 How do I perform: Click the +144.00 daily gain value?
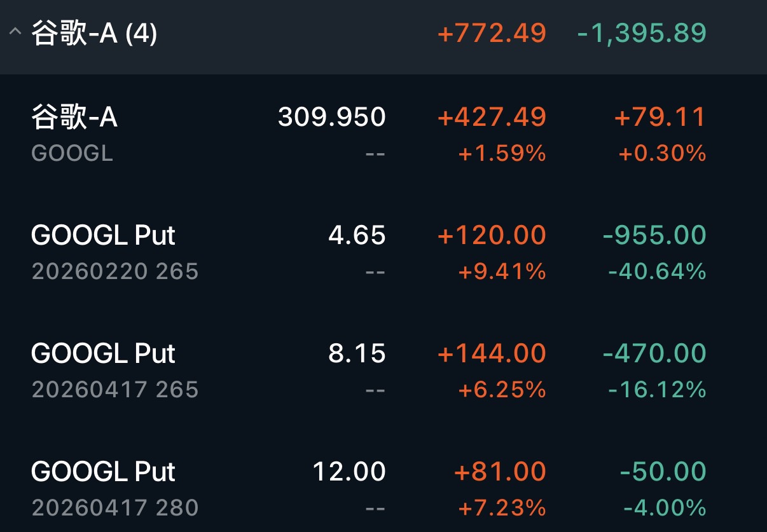(492, 353)
